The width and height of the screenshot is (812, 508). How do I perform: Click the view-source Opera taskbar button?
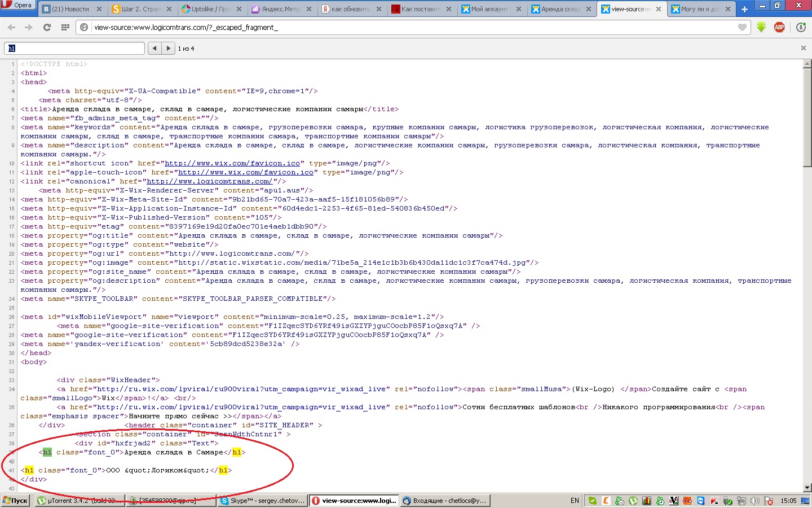[354, 500]
